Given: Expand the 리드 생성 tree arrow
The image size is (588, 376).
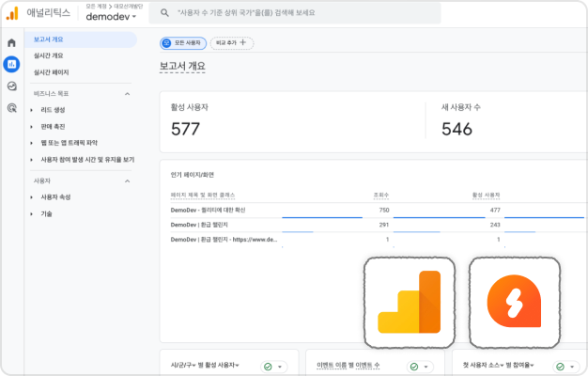Looking at the screenshot, I should (32, 110).
